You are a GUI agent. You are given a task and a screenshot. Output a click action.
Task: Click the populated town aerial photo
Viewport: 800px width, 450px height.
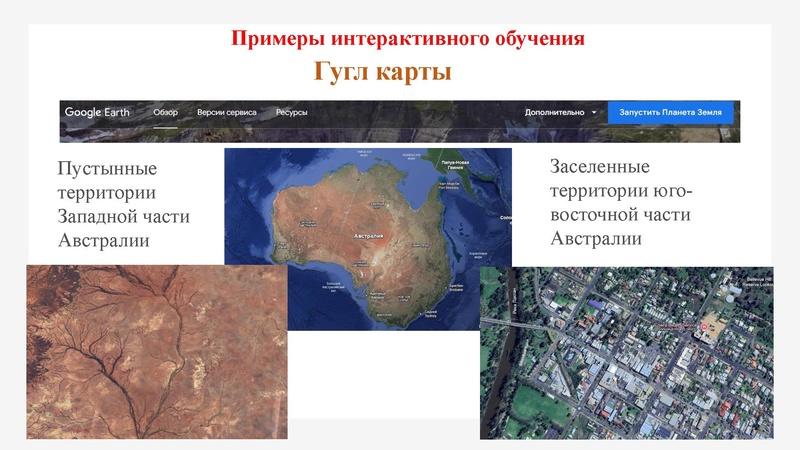(627, 353)
